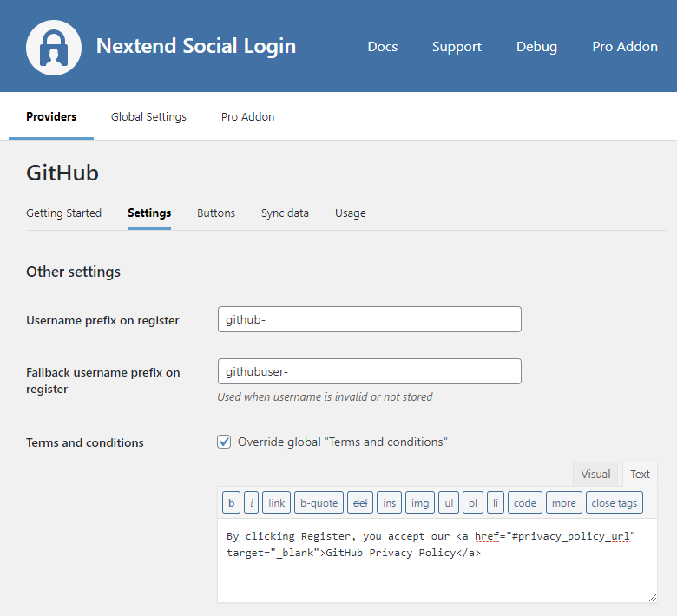Open the Sync data tab
Image resolution: width=677 pixels, height=616 pixels.
(x=285, y=213)
